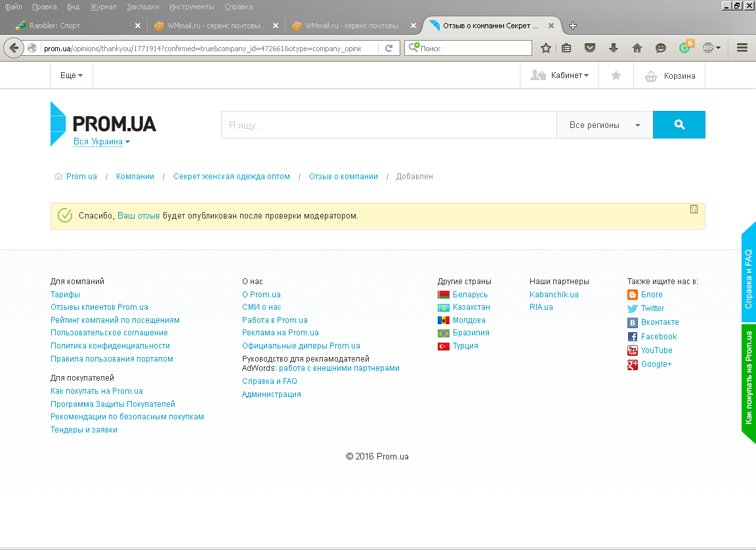756x550 pixels.
Task: Open the Инструменты menu
Action: point(192,7)
